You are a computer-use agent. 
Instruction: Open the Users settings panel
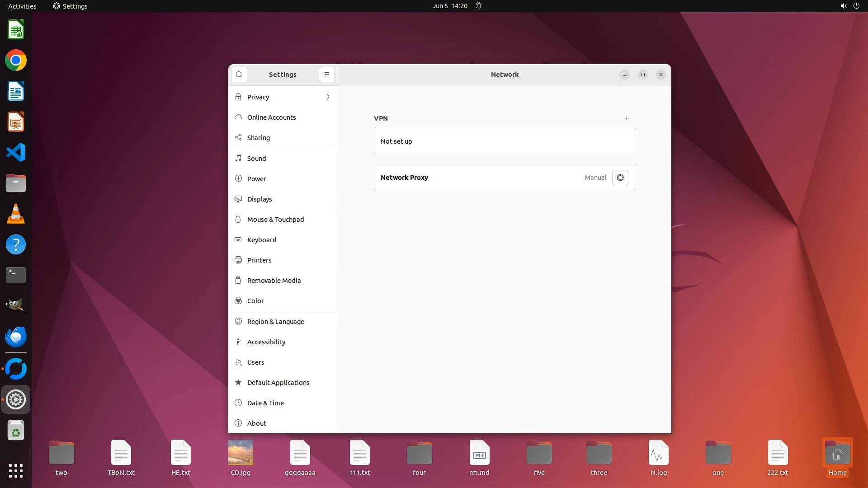pos(255,362)
